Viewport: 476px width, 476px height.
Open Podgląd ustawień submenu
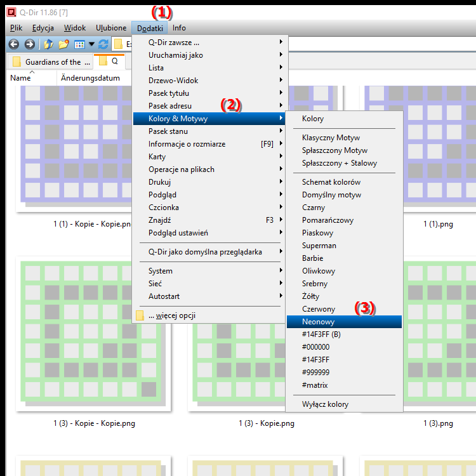[209, 233]
